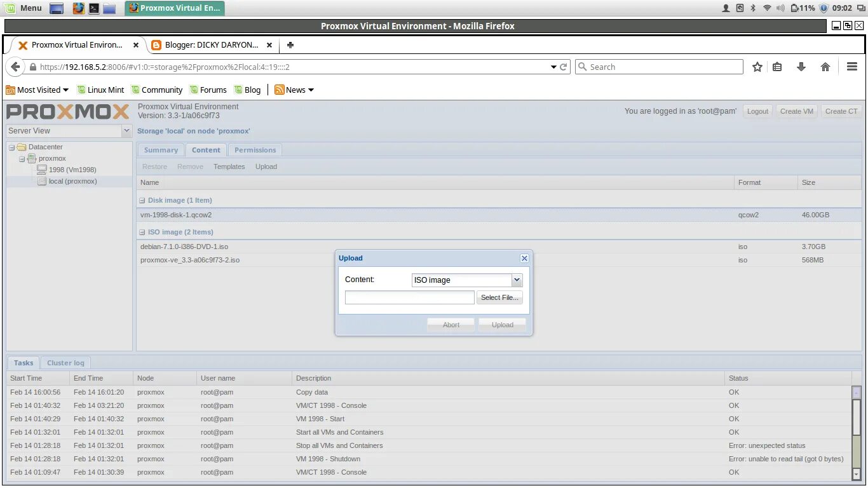Check the battery 11% indicator
Viewport: 868px width, 488px height.
pyautogui.click(x=803, y=8)
